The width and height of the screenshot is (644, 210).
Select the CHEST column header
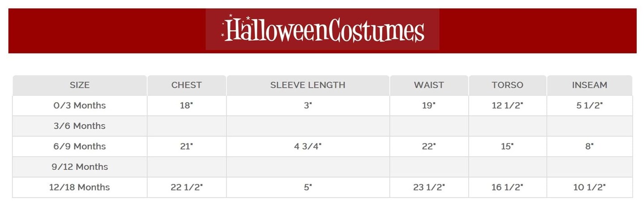186,85
